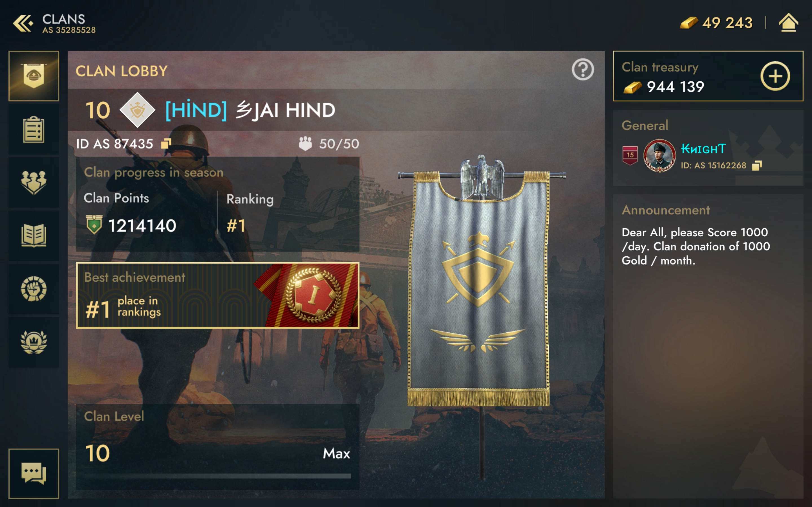Click the Clan Level progress bar
The width and height of the screenshot is (812, 507).
point(218,476)
